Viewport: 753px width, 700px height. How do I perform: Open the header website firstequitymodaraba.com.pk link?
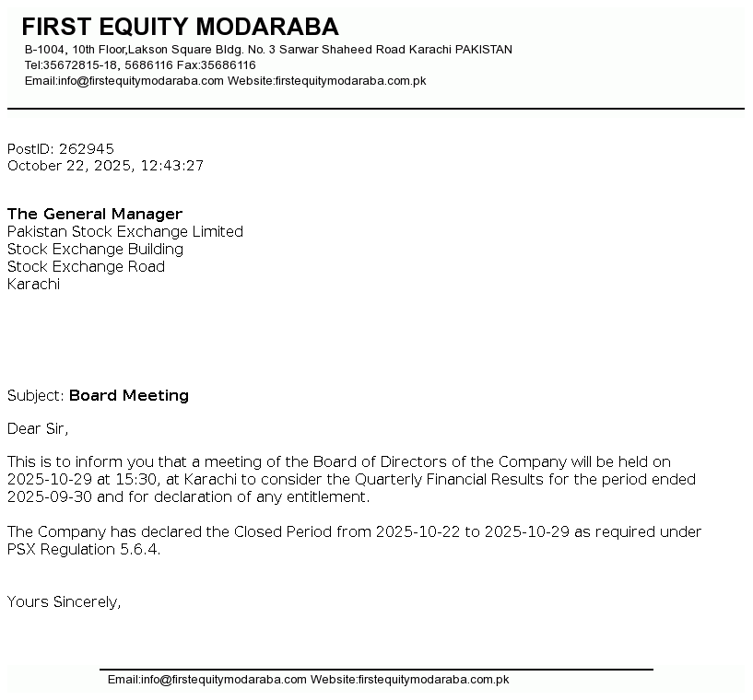coord(350,81)
